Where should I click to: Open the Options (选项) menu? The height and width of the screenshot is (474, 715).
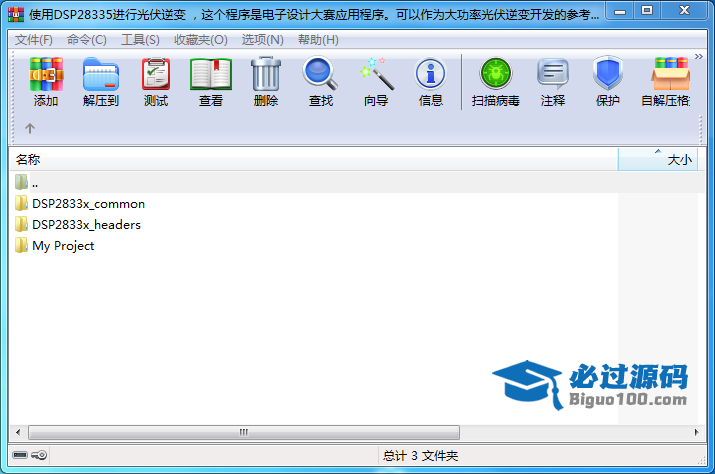pyautogui.click(x=262, y=40)
